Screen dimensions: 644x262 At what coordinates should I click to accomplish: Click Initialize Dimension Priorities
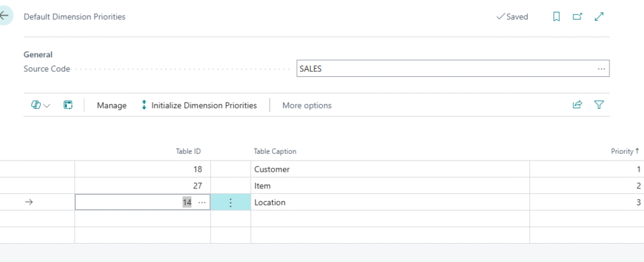click(198, 105)
